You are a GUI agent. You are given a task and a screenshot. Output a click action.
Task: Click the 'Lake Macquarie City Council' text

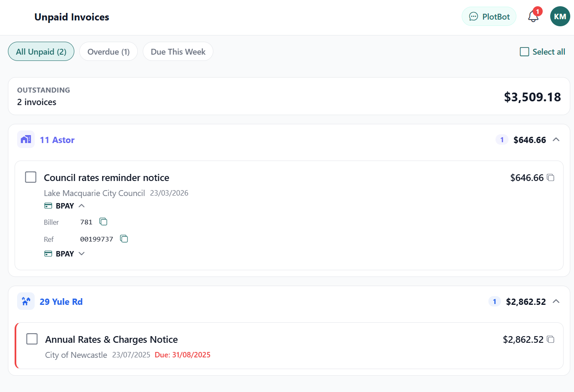coord(94,193)
